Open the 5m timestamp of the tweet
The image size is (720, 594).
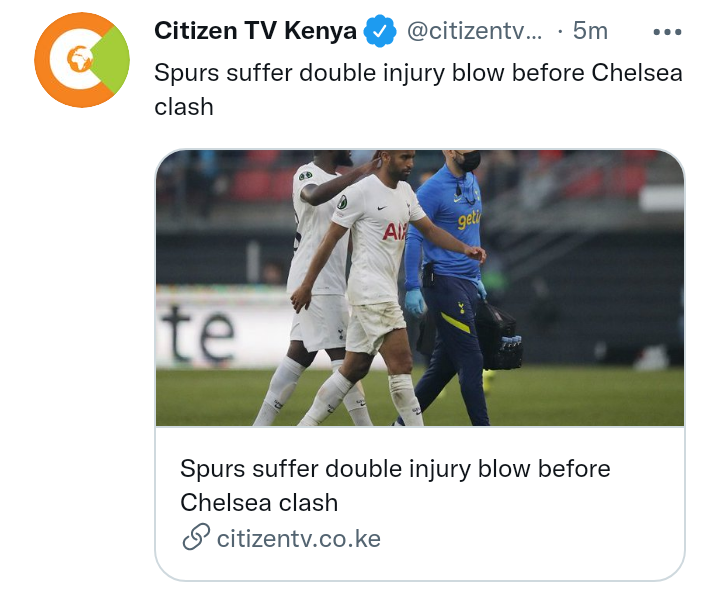(x=590, y=31)
